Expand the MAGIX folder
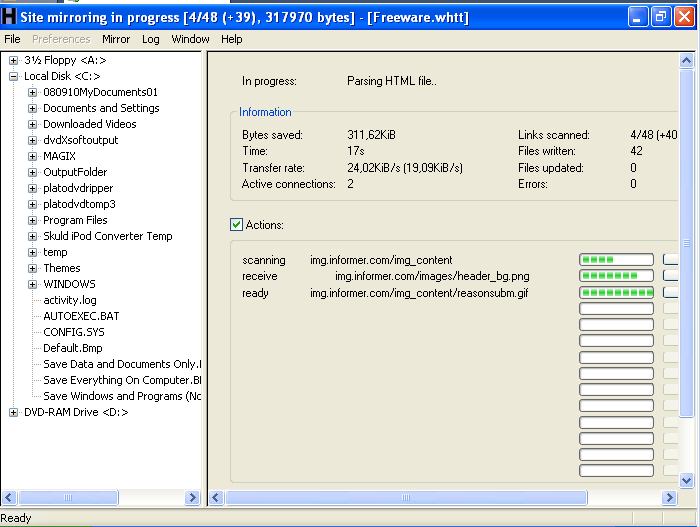Viewport: 700px width, 527px height. tap(32, 156)
